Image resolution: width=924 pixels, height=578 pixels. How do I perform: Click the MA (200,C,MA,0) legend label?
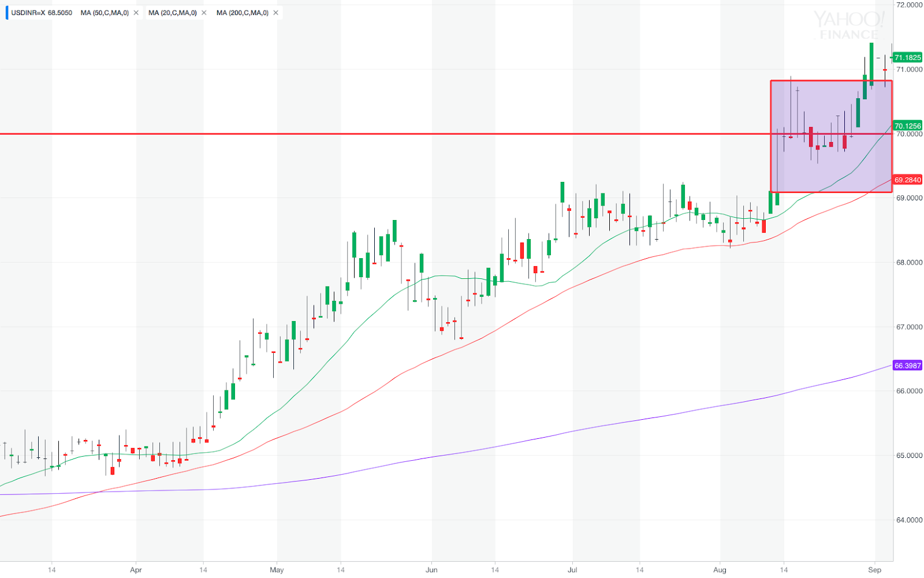(243, 13)
